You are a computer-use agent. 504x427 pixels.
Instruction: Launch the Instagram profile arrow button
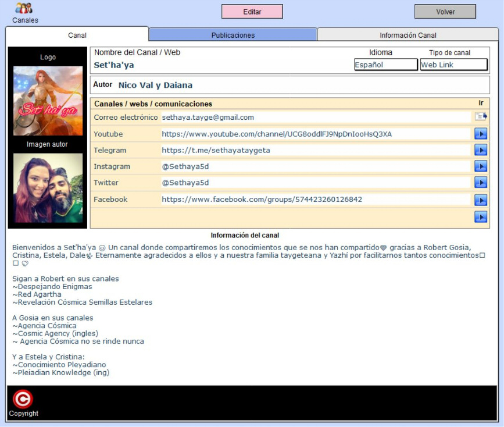(x=480, y=166)
